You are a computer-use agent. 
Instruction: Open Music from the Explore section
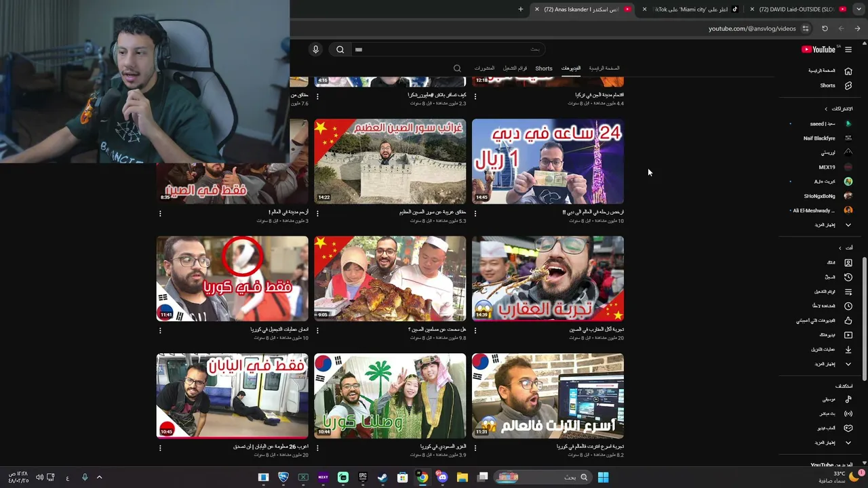tap(848, 399)
